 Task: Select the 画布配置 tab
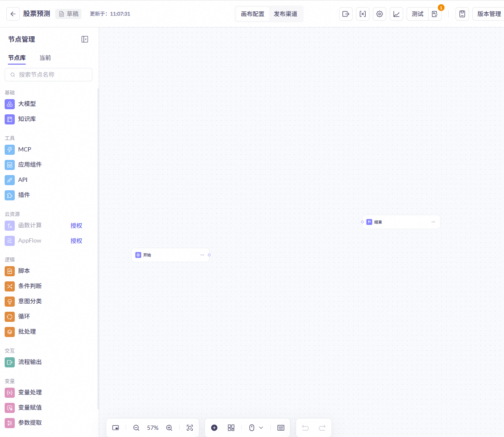coord(253,14)
